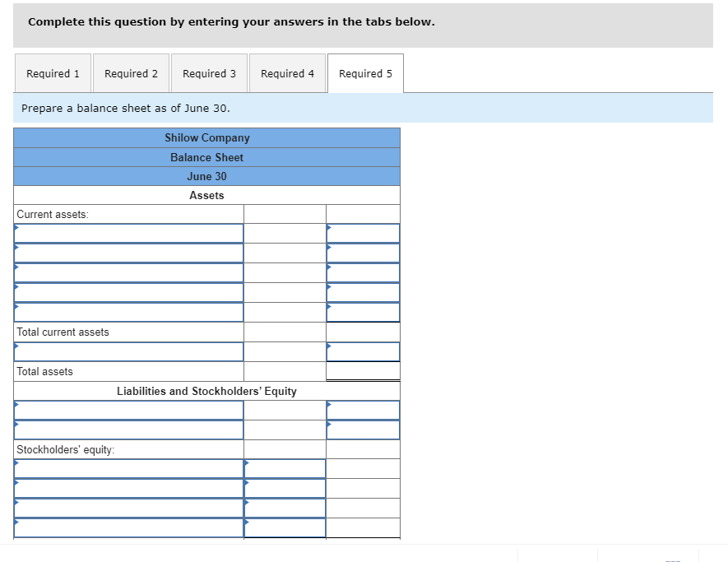This screenshot has height=562, width=728.
Task: Open the last account dropdown under Stockholders' equity
Action: click(128, 527)
